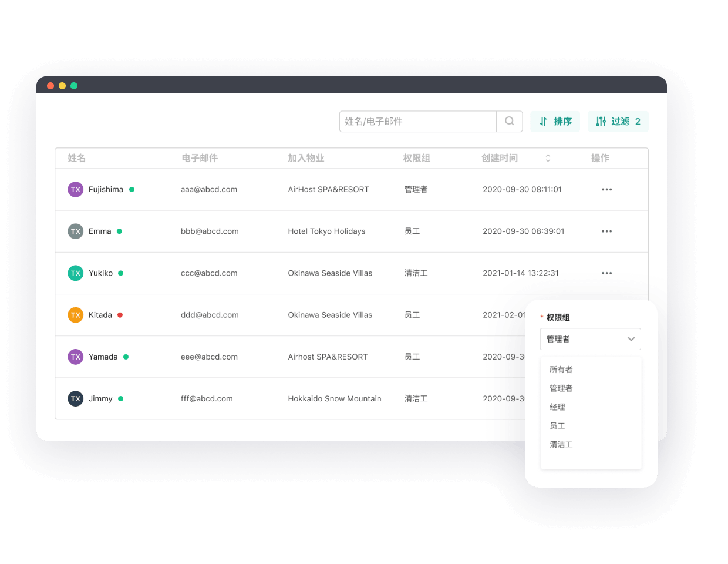Click Kitada's red status dot
The image size is (728, 564).
[x=120, y=315]
